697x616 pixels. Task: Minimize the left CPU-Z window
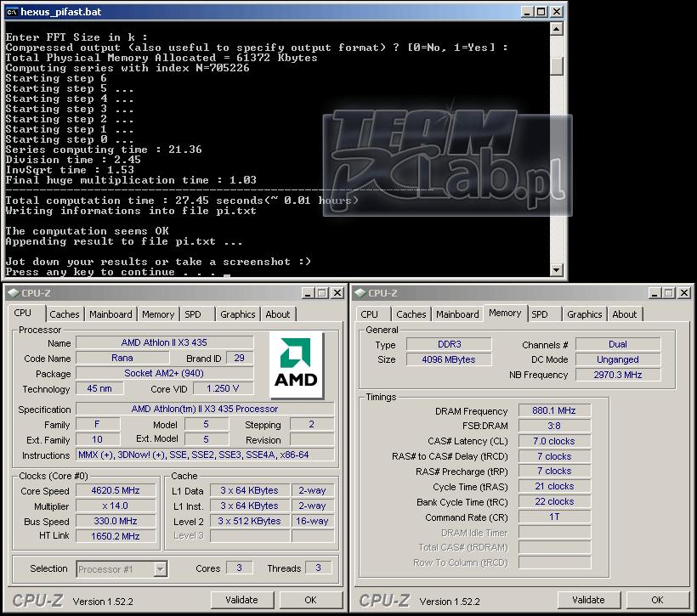(308, 293)
